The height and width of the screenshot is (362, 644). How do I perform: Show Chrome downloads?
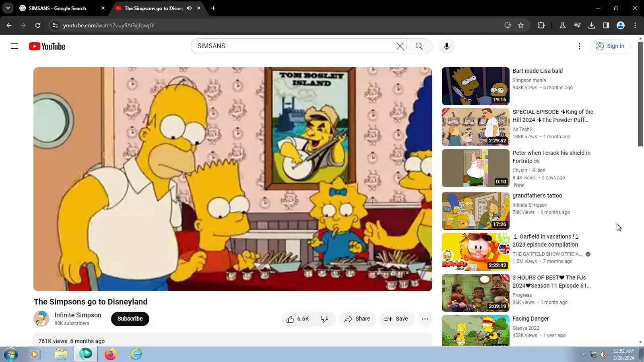pos(592,25)
